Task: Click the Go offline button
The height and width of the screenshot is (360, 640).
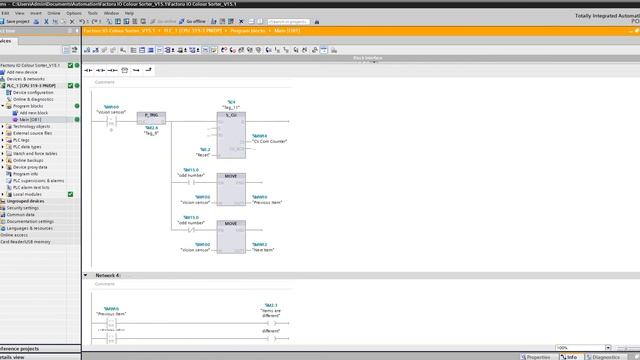Action: coord(192,22)
